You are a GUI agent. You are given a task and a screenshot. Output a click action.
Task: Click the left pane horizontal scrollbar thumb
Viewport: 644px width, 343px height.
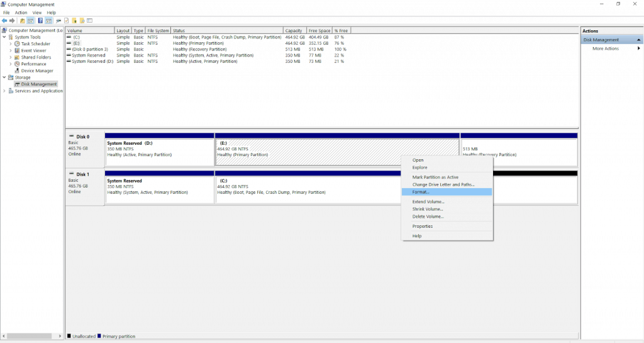click(29, 336)
